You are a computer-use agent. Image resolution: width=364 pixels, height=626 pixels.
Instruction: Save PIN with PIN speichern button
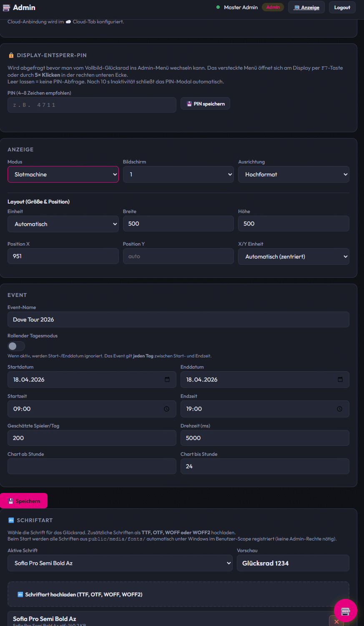coord(205,104)
